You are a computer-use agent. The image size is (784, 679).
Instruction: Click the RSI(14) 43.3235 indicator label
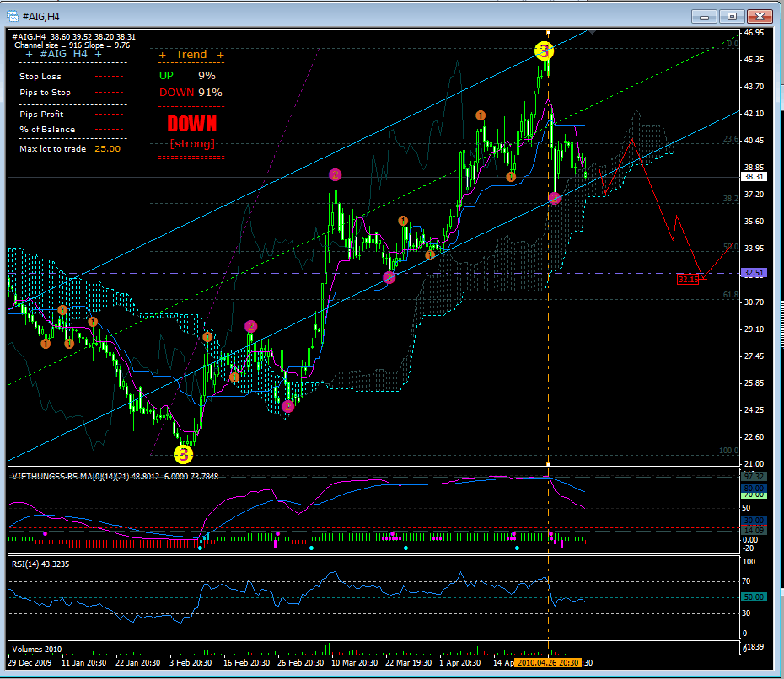pyautogui.click(x=40, y=564)
